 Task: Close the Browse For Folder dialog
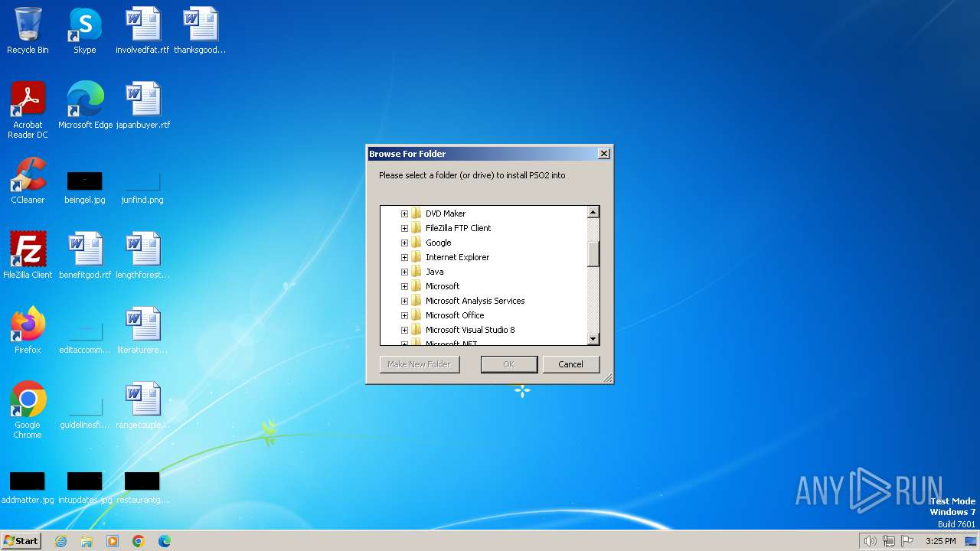point(603,154)
